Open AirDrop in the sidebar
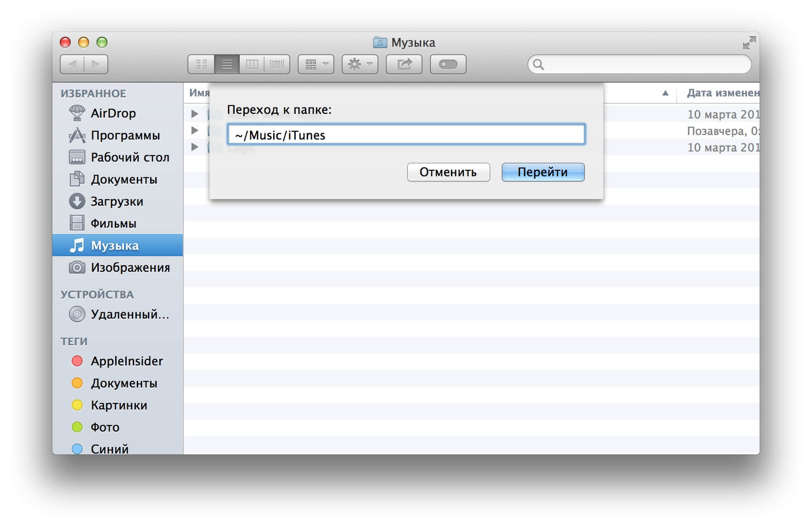Screen dimensions: 812x527 point(118,113)
